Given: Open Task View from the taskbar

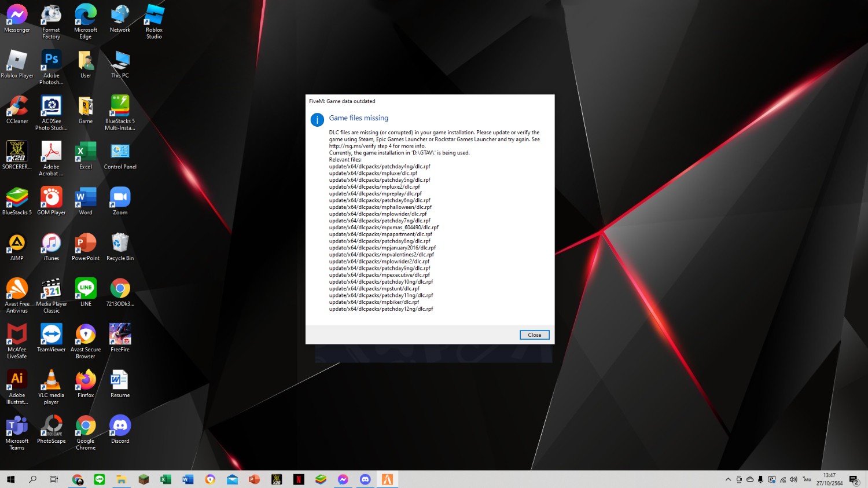Looking at the screenshot, I should (x=54, y=479).
